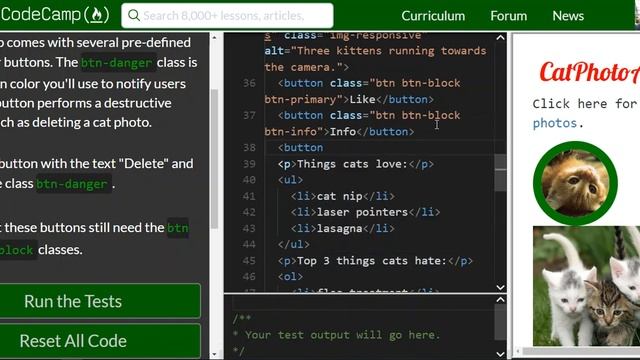
Task: Click 'btn-info">Info' code text
Action: pos(310,132)
